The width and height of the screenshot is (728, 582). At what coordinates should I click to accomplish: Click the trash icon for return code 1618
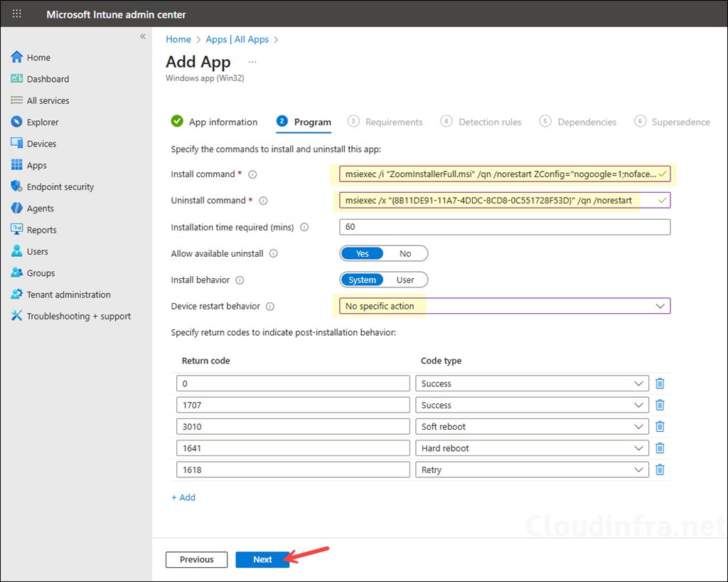click(x=660, y=470)
